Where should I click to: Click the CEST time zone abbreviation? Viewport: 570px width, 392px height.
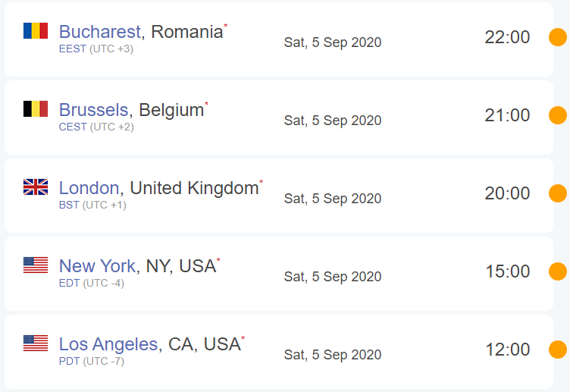click(73, 127)
